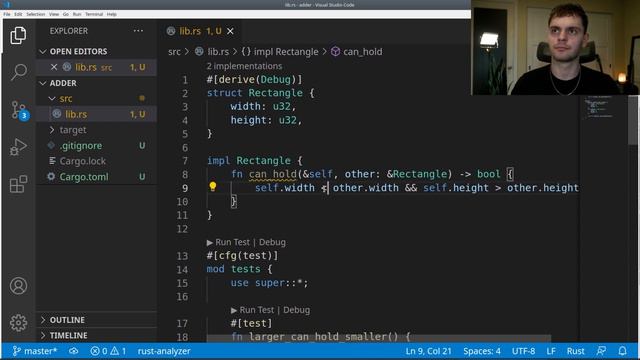The width and height of the screenshot is (640, 360).
Task: Change language mode Rust indicator
Action: (576, 351)
